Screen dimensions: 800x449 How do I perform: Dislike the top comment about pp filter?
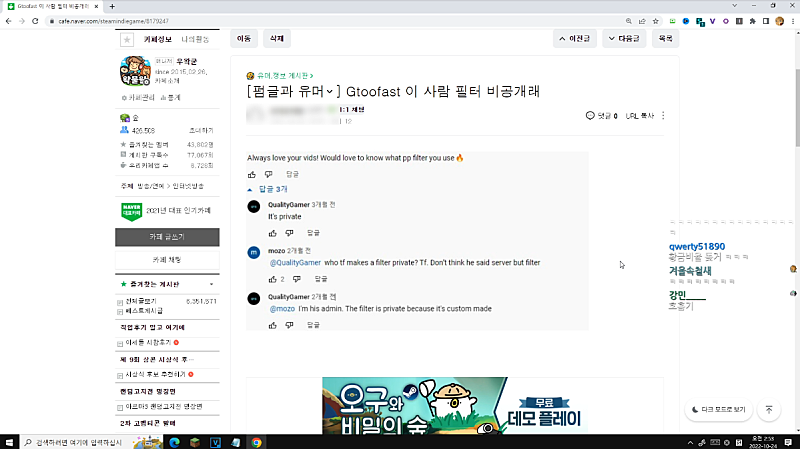pos(268,174)
